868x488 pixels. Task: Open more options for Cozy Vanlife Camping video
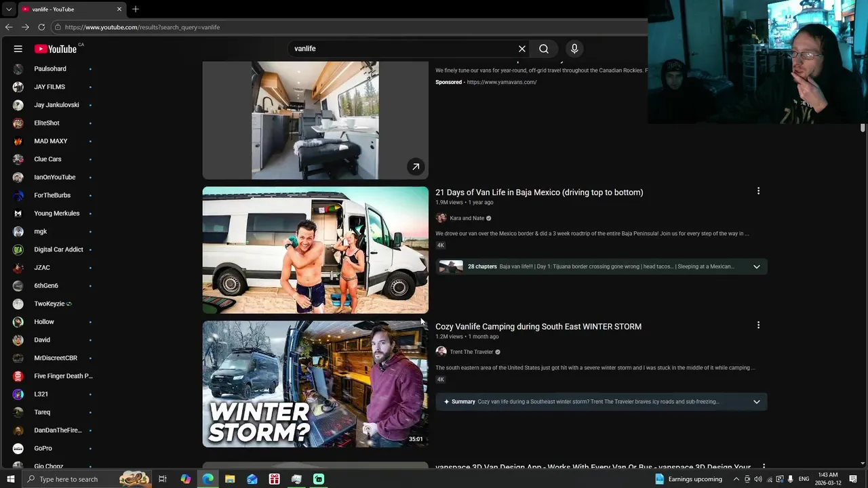click(x=758, y=325)
